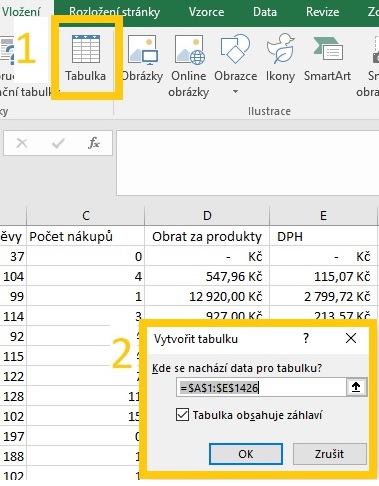This screenshot has height=486, width=379.
Task: Select the cell with 547,96 Kč
Action: click(x=207, y=276)
